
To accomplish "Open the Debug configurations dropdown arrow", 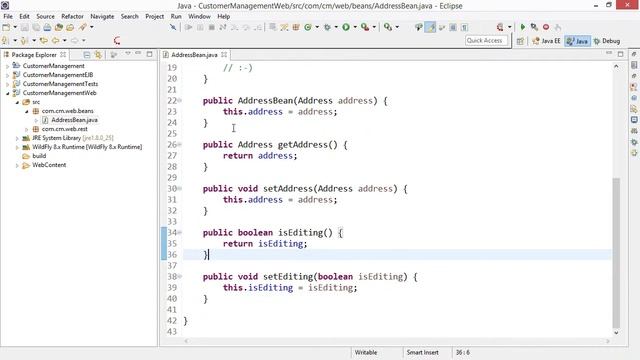I will [336, 27].
